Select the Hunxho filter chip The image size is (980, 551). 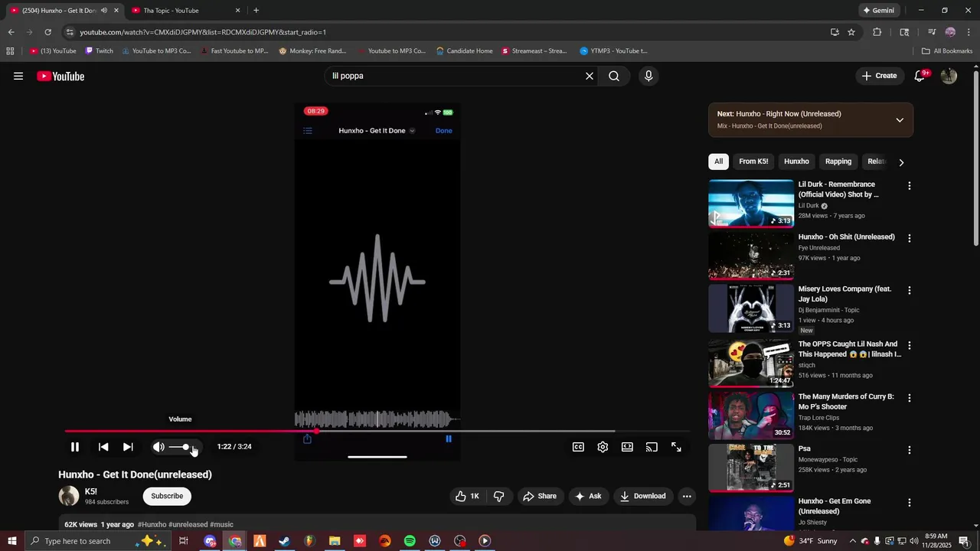coord(796,161)
